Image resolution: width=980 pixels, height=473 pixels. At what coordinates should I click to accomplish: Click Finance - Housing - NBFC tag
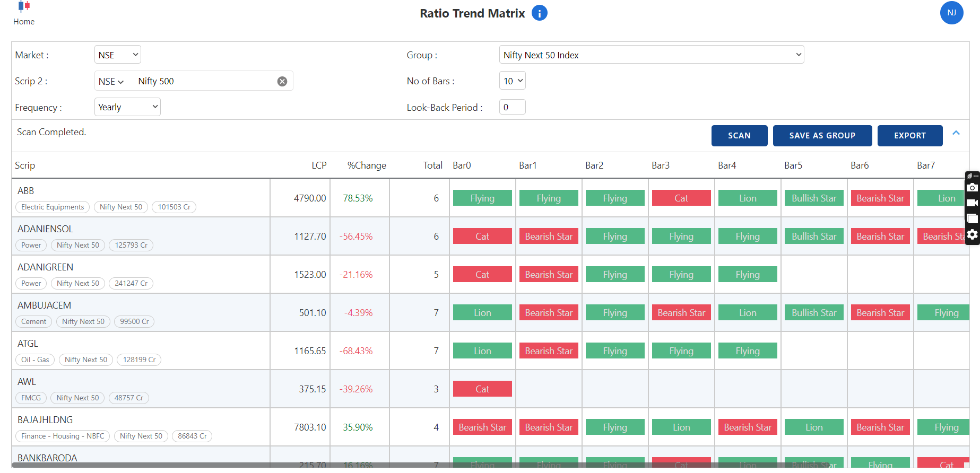tap(63, 436)
